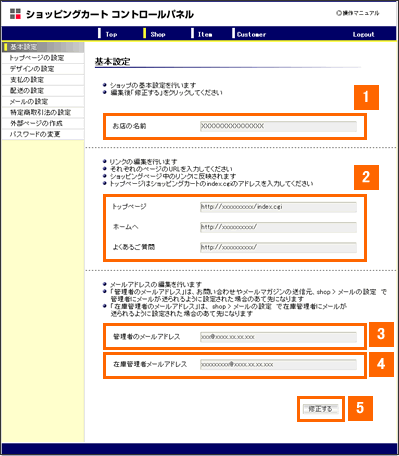Open 特定商取引法の設定 sidebar item
Image resolution: width=399 pixels, height=456 pixels.
coord(43,113)
